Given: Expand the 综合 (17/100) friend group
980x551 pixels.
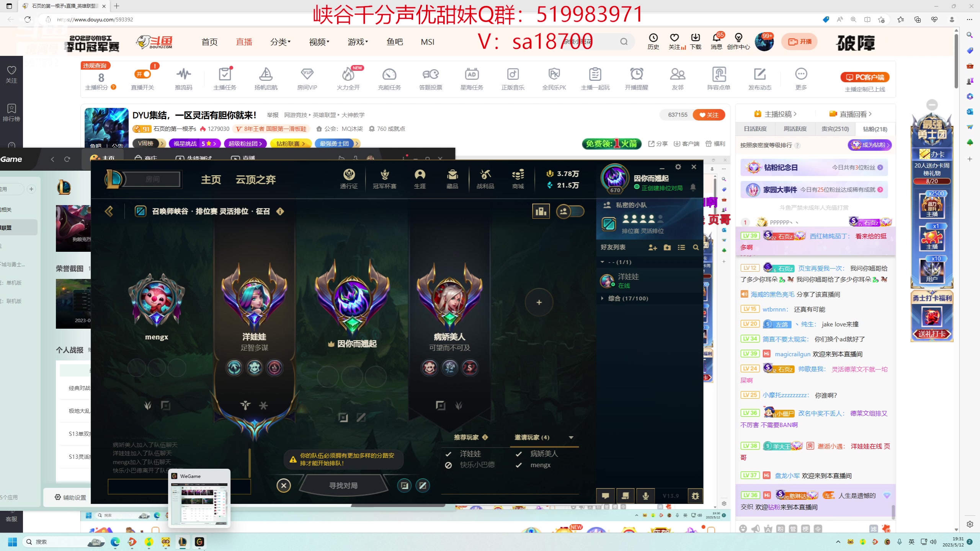Looking at the screenshot, I should (628, 298).
